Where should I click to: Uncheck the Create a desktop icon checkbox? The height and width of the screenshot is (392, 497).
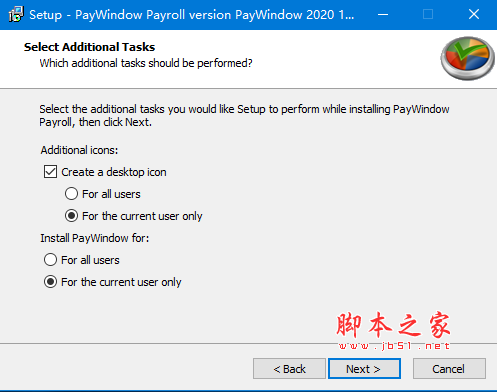(50, 172)
